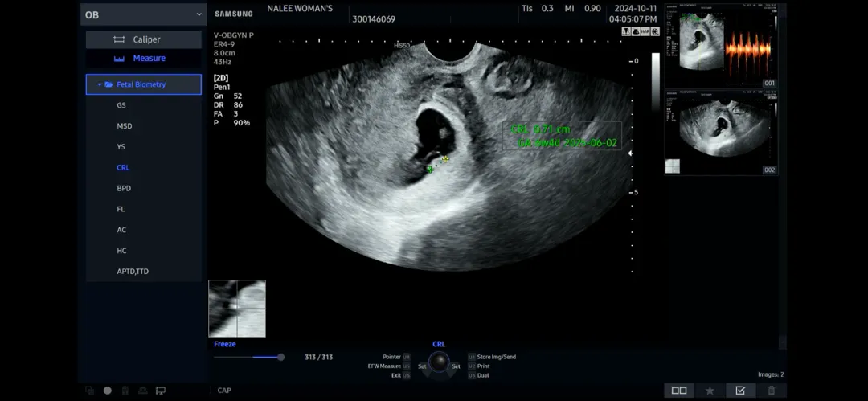This screenshot has height=401, width=868.
Task: Click the first patient-figure status icon
Action: coord(627,31)
